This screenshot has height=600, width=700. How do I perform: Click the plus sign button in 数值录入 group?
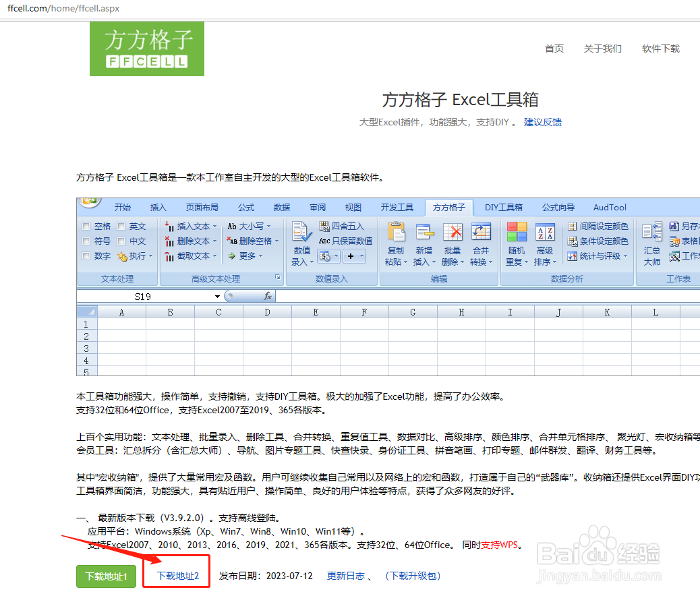pos(351,256)
